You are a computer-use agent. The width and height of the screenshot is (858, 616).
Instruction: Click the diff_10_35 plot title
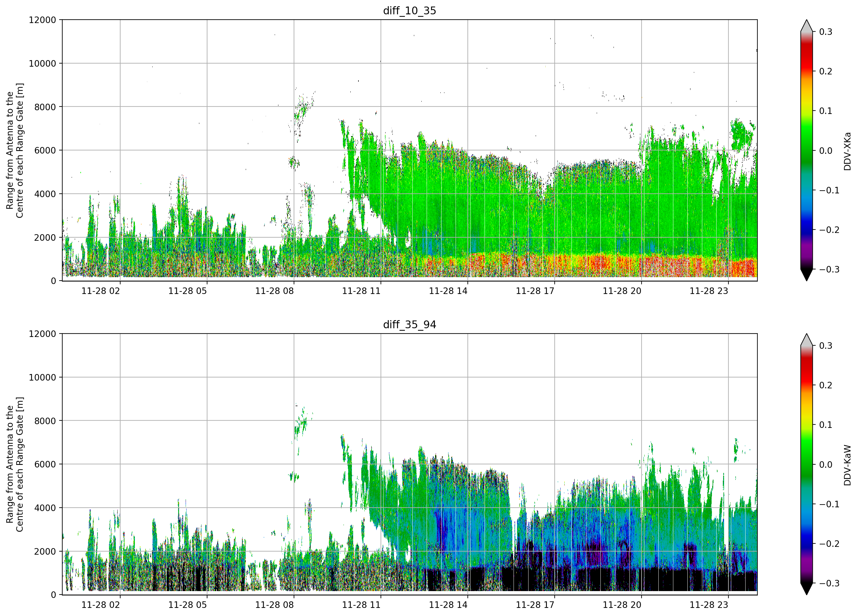pos(410,11)
